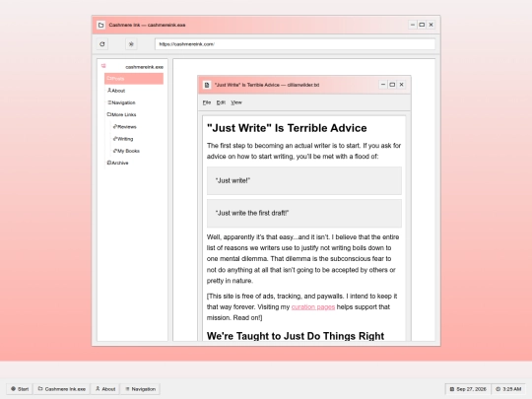The height and width of the screenshot is (399, 532).
Task: Click the Sep 27 date in the tray
Action: click(468, 389)
